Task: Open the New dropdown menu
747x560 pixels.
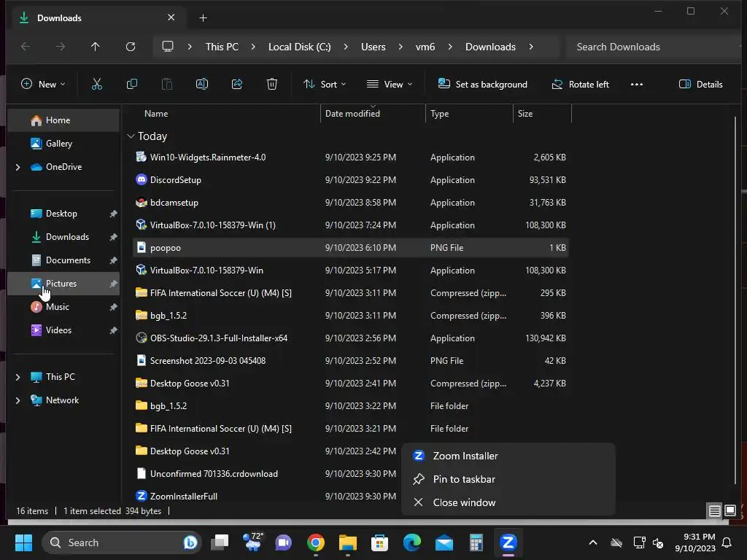Action: (x=43, y=85)
